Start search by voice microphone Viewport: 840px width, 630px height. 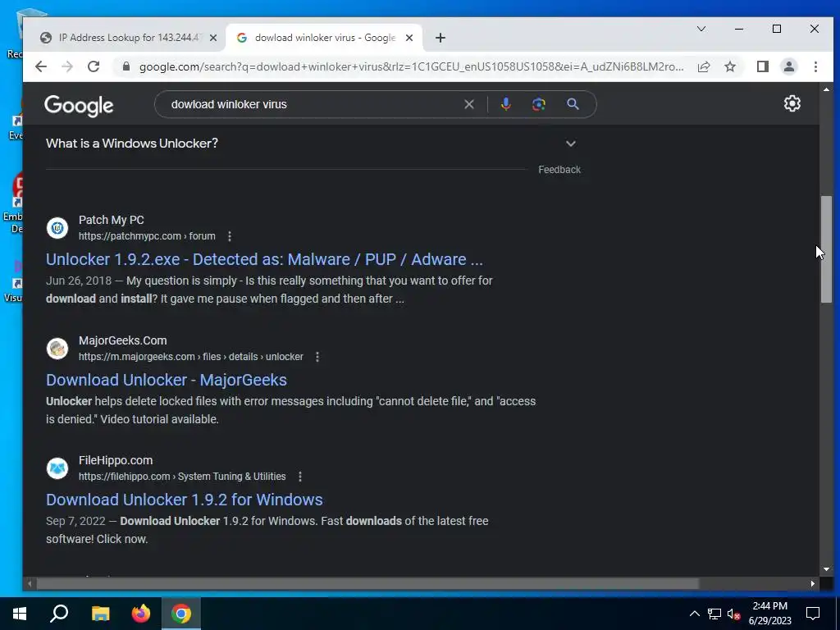[x=505, y=104]
